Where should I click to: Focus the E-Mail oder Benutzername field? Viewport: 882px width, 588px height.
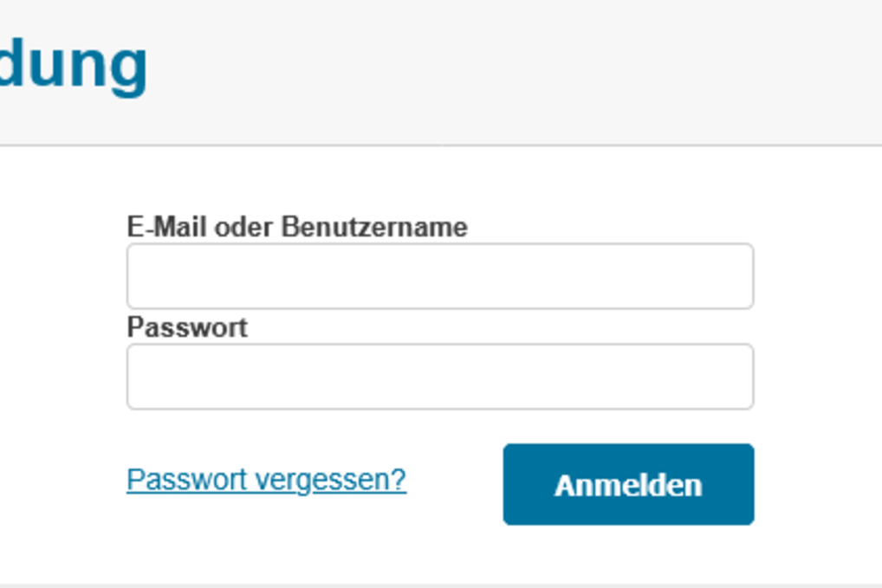click(x=440, y=276)
